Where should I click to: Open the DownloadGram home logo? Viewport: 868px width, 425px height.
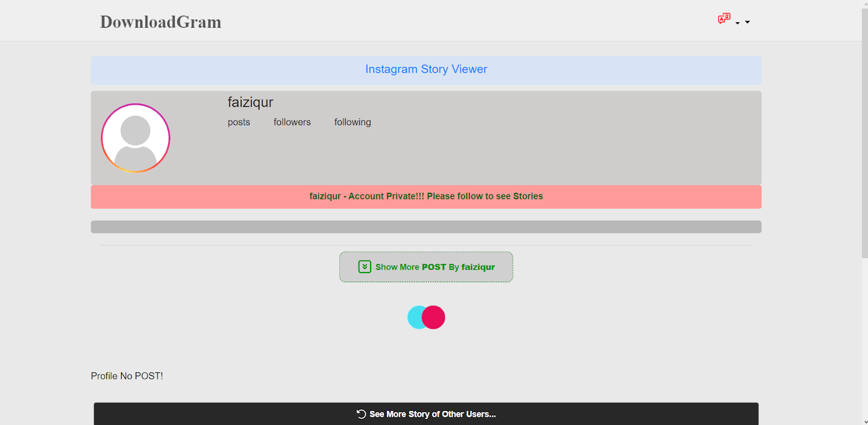[x=161, y=22]
